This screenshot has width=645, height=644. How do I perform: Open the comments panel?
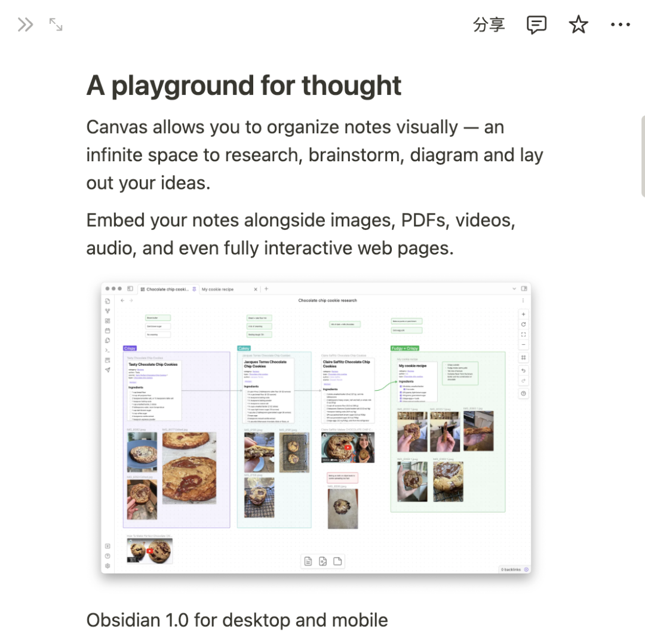point(536,24)
